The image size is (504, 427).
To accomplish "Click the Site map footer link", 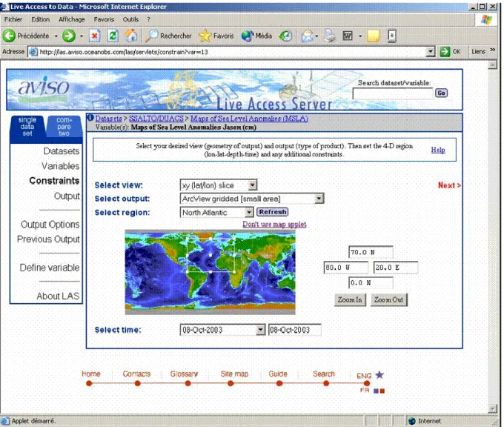I will point(234,374).
